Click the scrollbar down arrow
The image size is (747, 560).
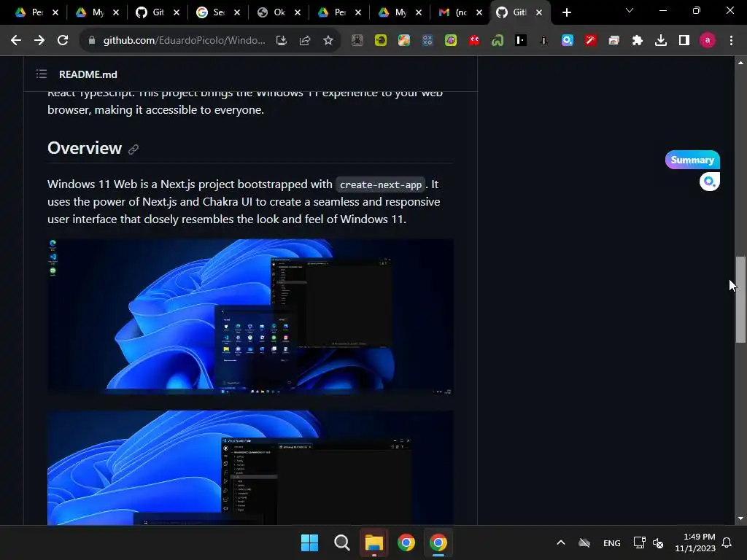(x=740, y=518)
